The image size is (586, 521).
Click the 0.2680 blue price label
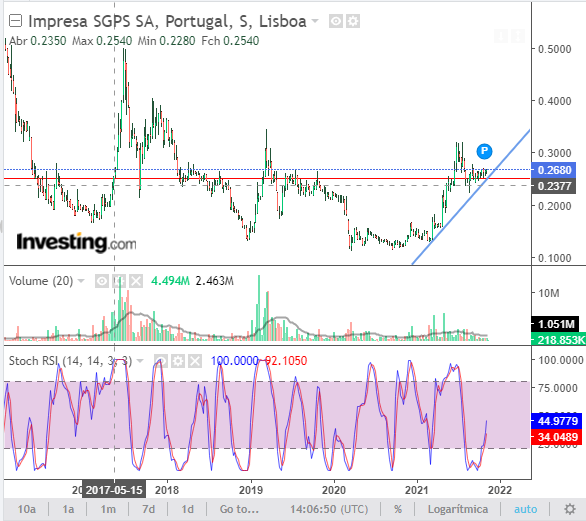click(x=554, y=170)
